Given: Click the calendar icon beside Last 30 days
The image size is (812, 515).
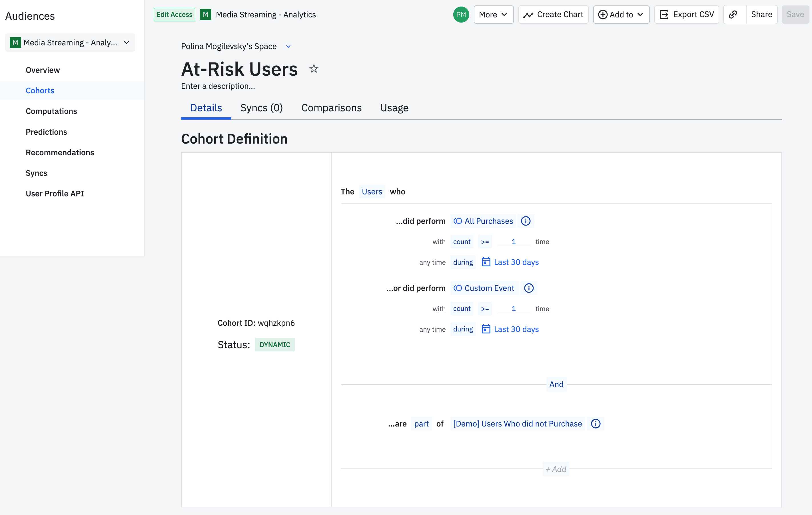Looking at the screenshot, I should click(x=486, y=262).
